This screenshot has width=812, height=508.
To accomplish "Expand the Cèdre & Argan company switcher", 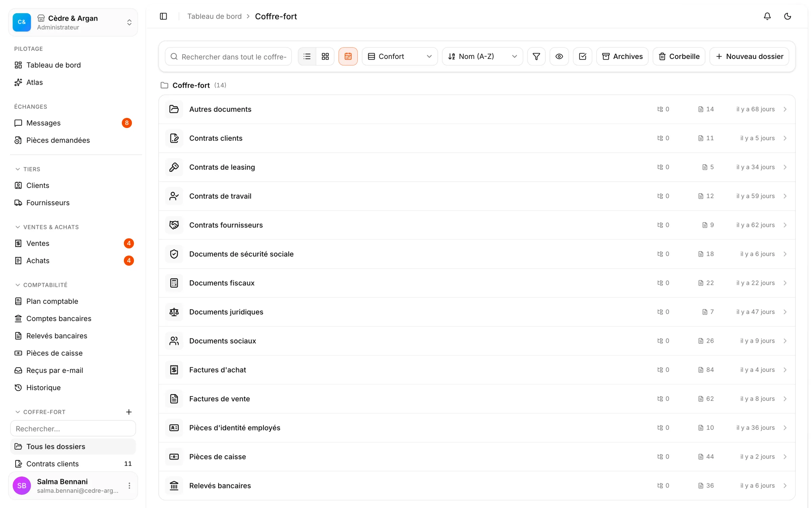I will point(73,22).
